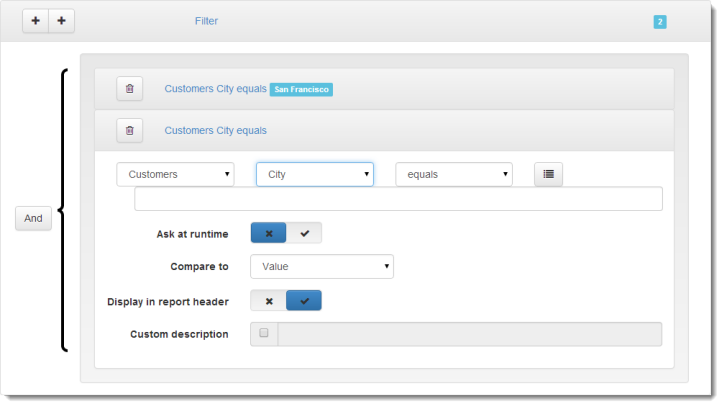Image resolution: width=722 pixels, height=406 pixels.
Task: Expand the equals operator dropdown
Action: (x=453, y=174)
